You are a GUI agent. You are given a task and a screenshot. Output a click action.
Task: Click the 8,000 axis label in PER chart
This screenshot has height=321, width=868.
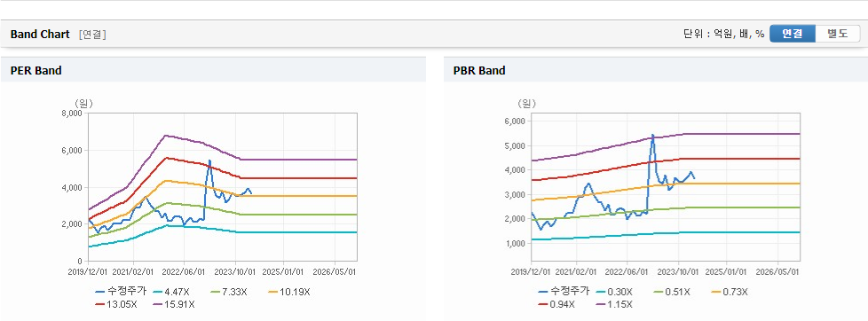coord(72,114)
